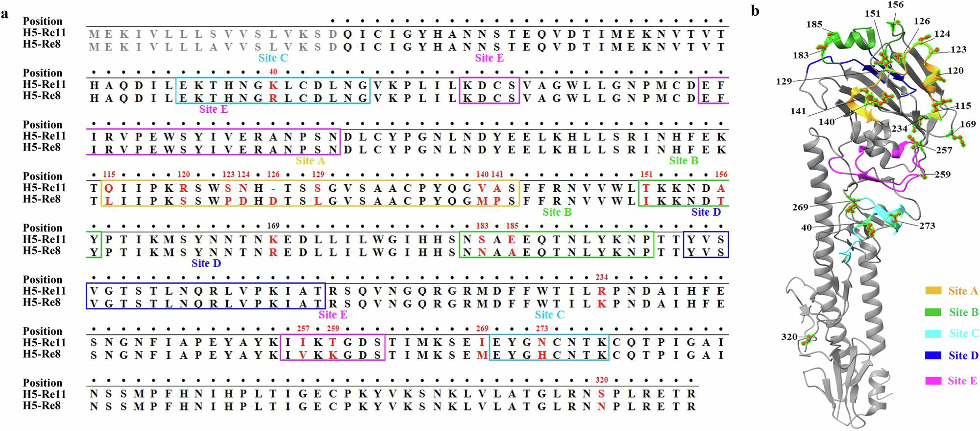
Task: Click red position number 183 above the alignment
Action: point(482,226)
